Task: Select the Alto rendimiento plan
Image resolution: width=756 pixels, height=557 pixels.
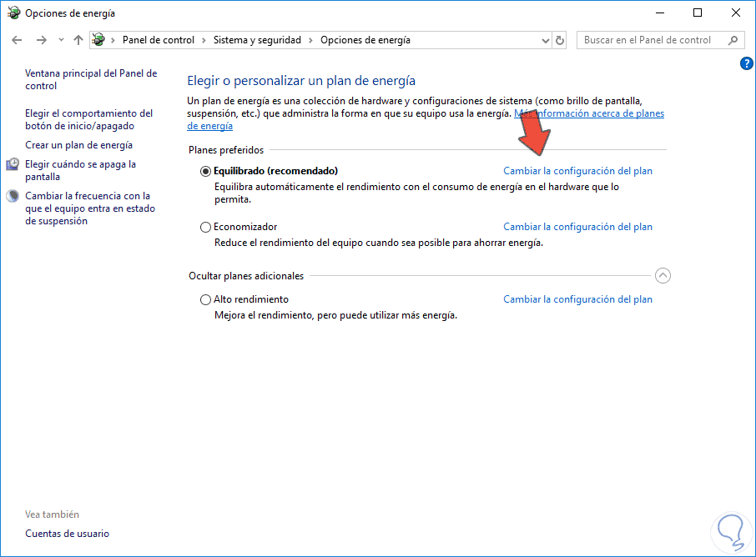Action: 205,299
